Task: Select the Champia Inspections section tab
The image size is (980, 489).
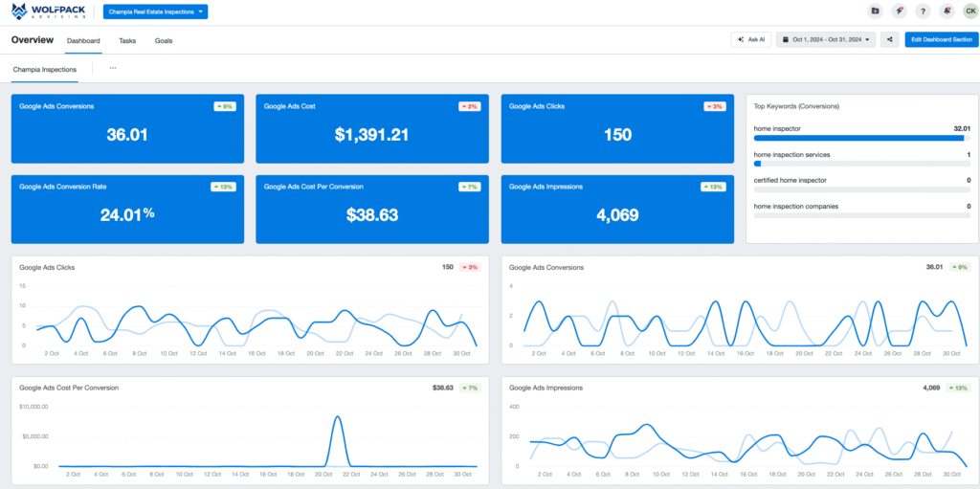Action: click(45, 70)
